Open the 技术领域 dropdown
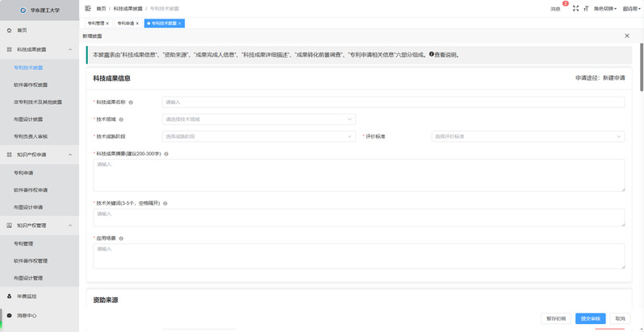Screen dimensions: 644x332 click(258, 119)
